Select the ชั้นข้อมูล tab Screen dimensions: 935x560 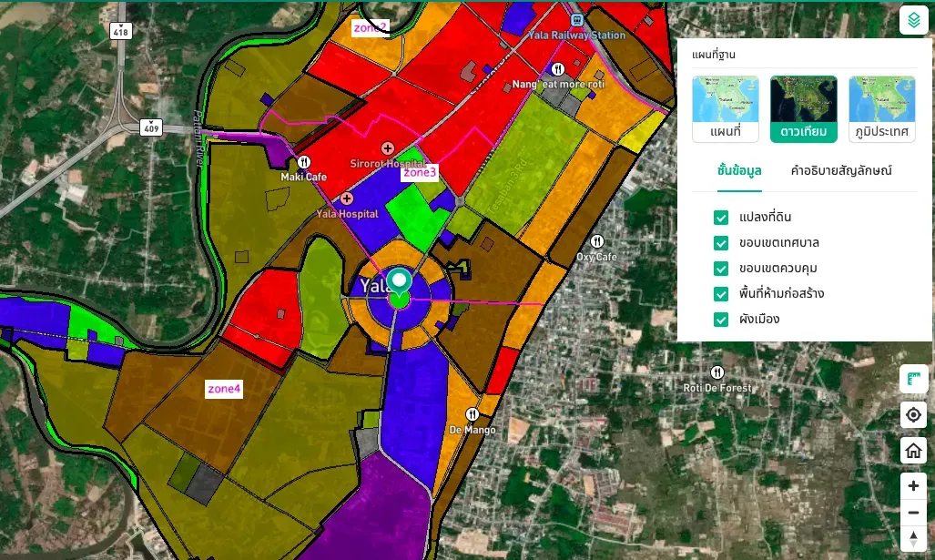(x=739, y=171)
